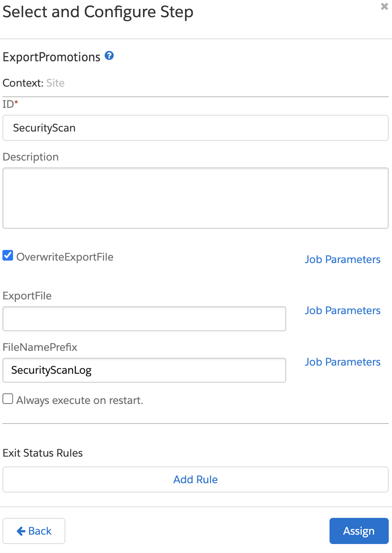The image size is (392, 553).
Task: Assign the configured step
Action: click(x=359, y=531)
